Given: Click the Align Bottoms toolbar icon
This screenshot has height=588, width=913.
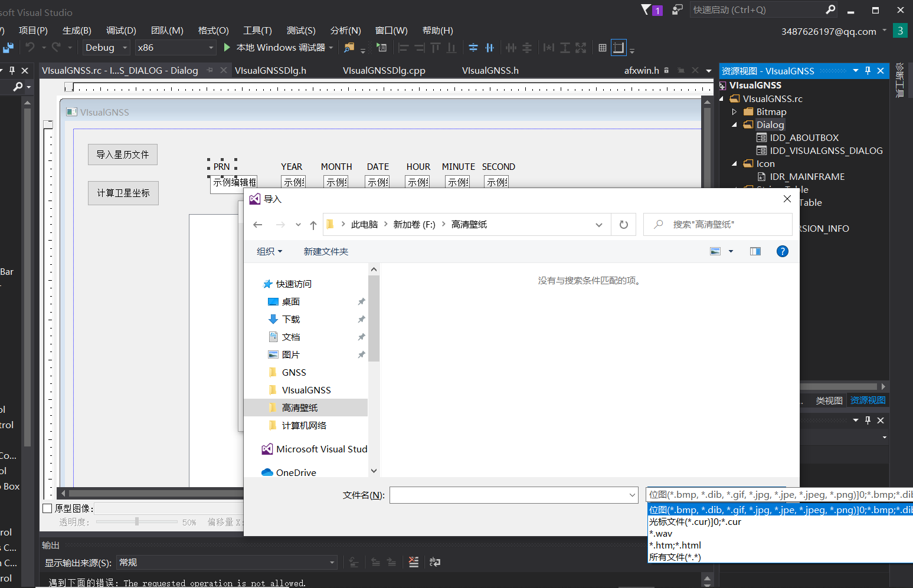Looking at the screenshot, I should click(x=451, y=48).
